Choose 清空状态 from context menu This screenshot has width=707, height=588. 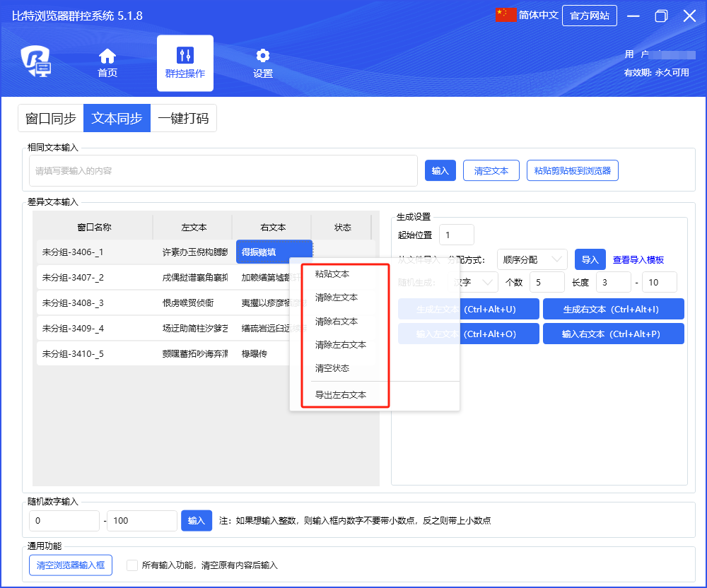pos(332,368)
